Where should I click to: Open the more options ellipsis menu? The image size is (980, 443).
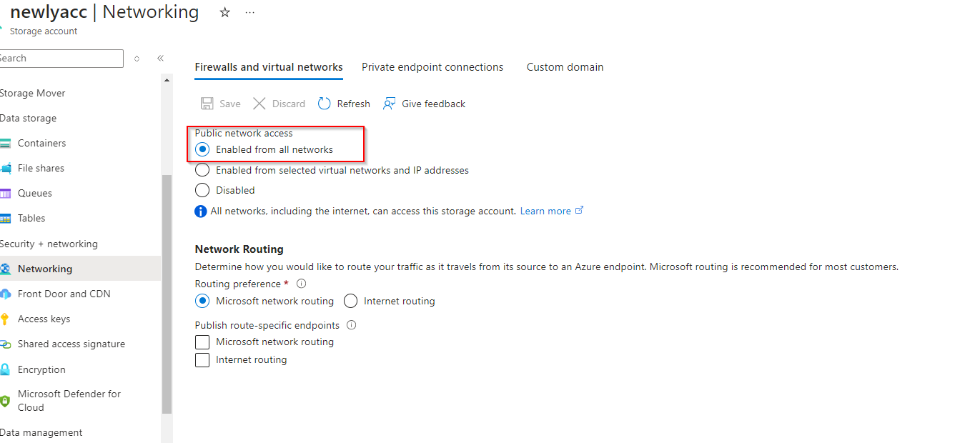(249, 12)
